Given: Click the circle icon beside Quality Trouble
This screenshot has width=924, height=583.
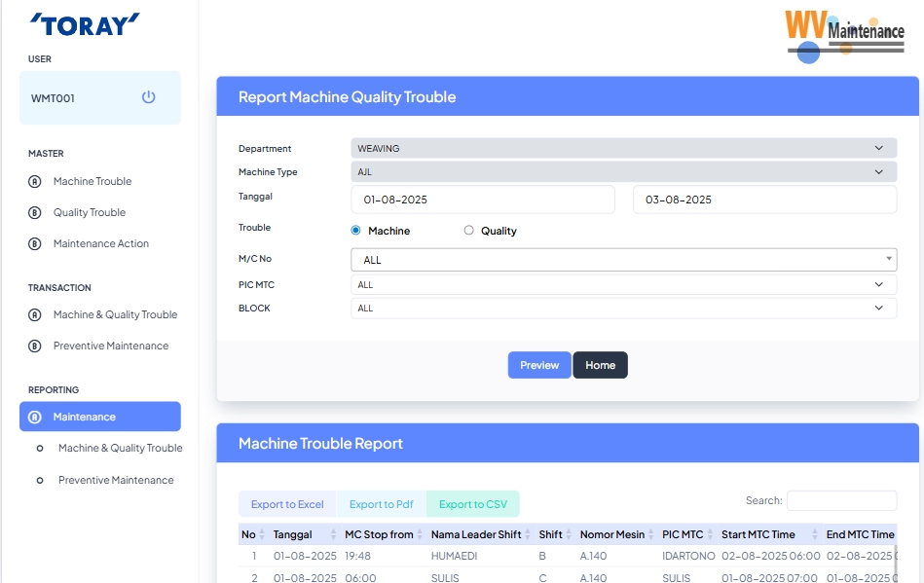Looking at the screenshot, I should click(x=35, y=212).
